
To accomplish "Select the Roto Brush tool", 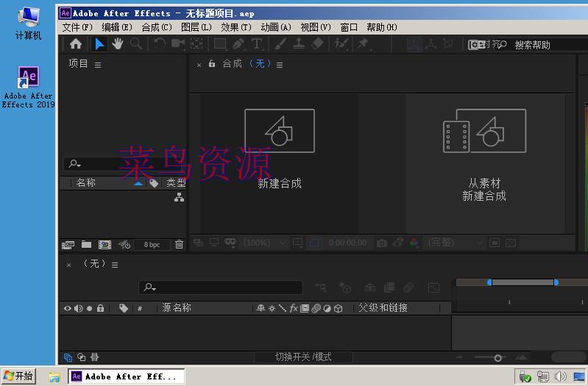I will coord(341,44).
